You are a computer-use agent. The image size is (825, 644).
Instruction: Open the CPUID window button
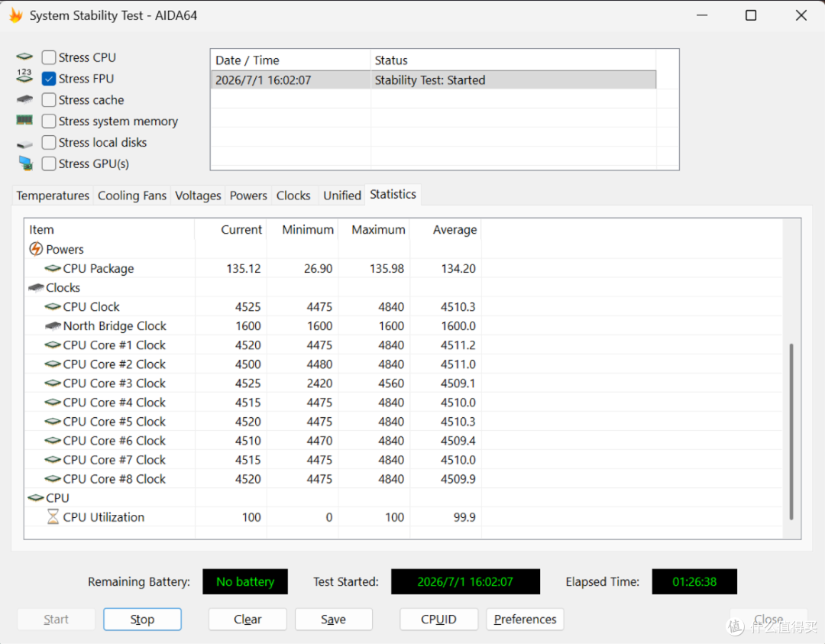click(x=438, y=620)
